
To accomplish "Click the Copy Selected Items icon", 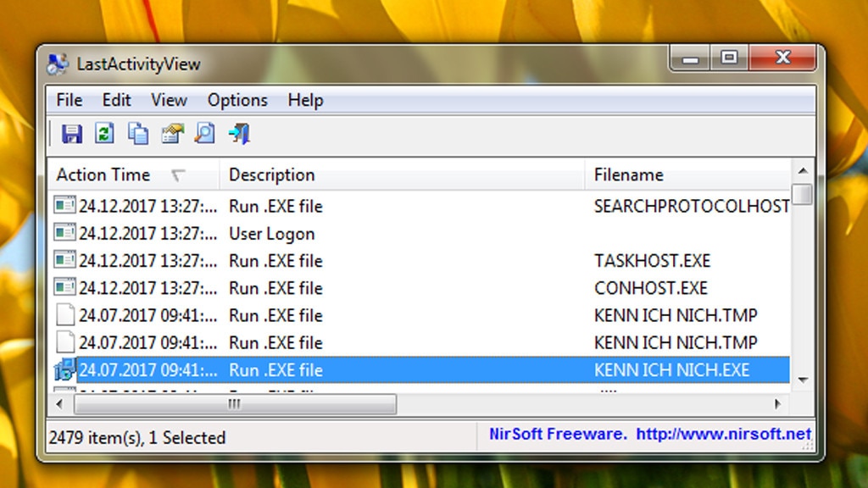I will [x=138, y=134].
